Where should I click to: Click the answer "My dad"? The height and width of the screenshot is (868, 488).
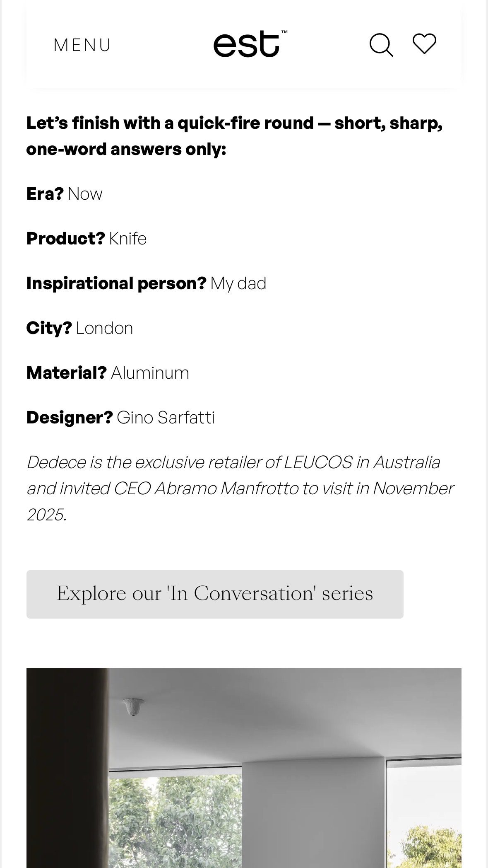(238, 283)
